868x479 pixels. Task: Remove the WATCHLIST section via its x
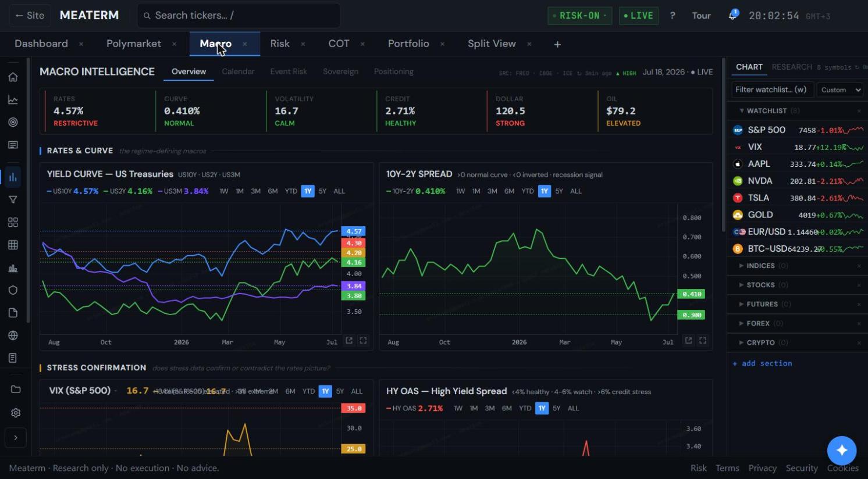tap(859, 110)
